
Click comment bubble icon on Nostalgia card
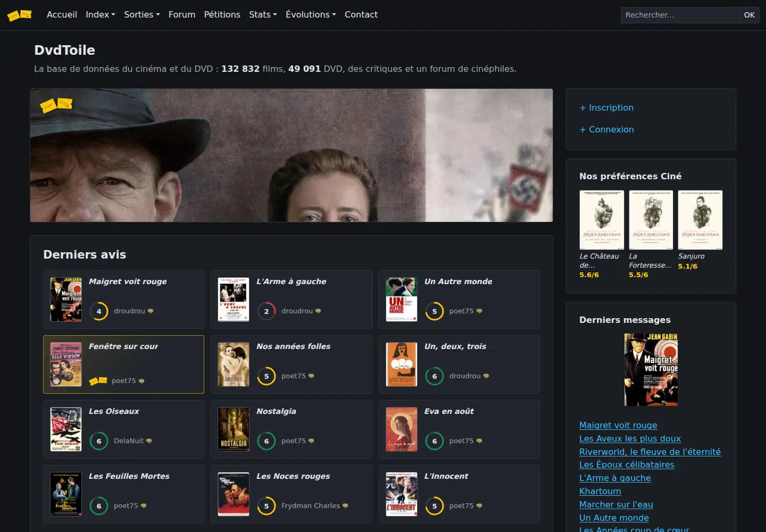point(311,441)
